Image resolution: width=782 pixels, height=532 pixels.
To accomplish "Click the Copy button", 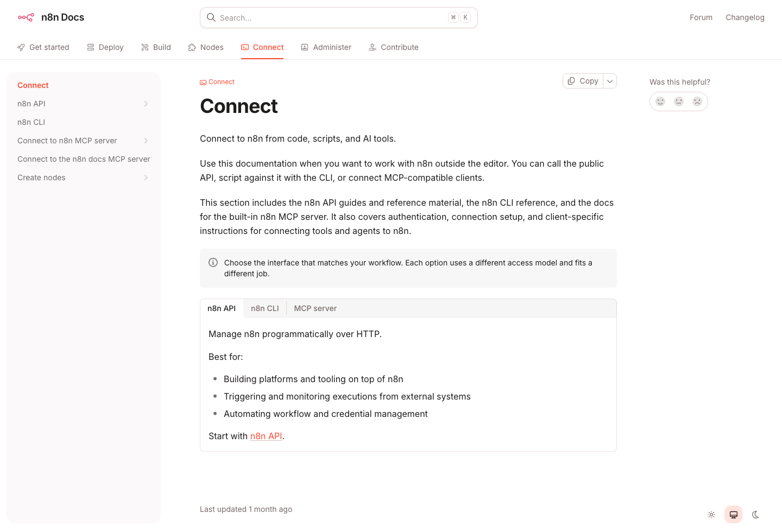I will tap(583, 81).
